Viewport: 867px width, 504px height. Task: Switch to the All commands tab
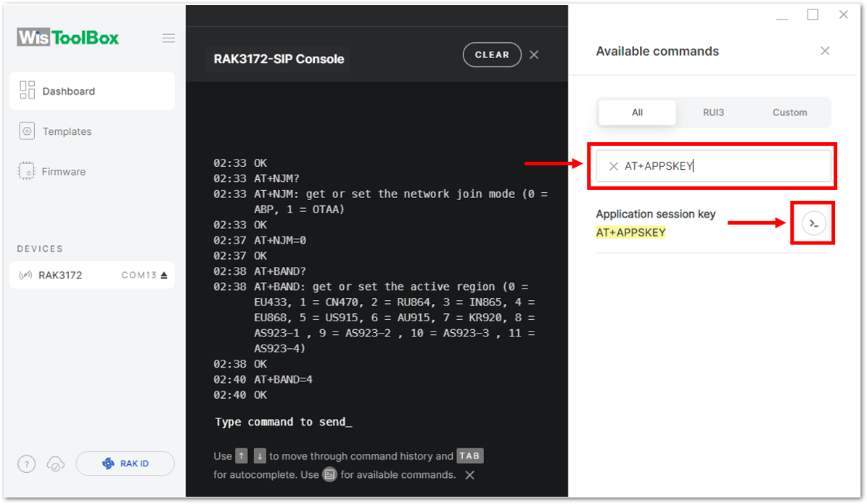click(637, 112)
